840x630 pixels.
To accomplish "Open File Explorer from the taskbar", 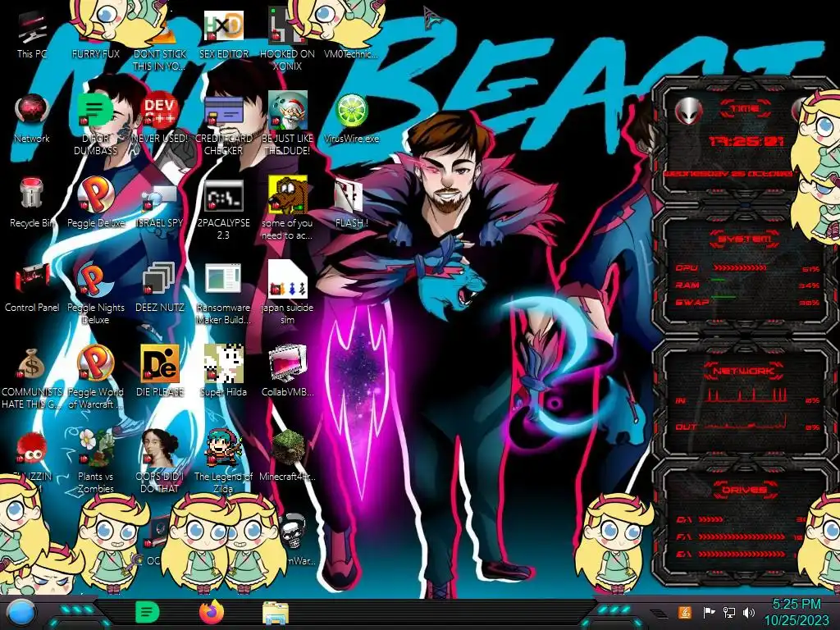I will tap(276, 613).
